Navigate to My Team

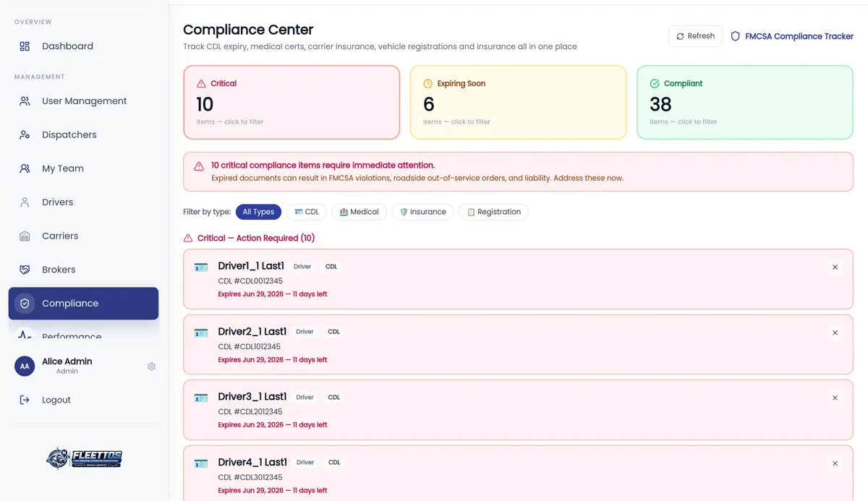point(83,168)
